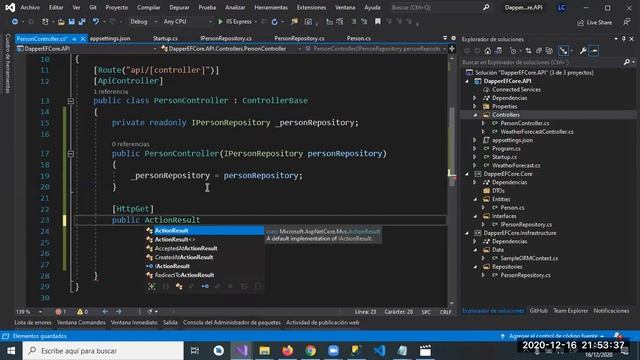Click pending changes filter icon in Solution Explorer
The width and height of the screenshot is (640, 360).
513,51
